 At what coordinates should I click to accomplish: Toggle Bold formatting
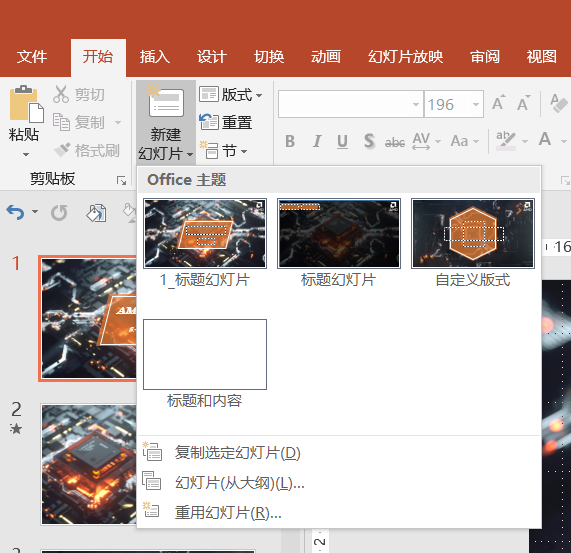click(290, 141)
